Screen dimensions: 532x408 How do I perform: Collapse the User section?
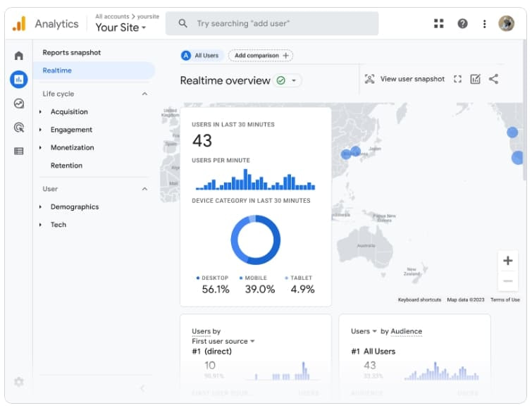point(144,189)
